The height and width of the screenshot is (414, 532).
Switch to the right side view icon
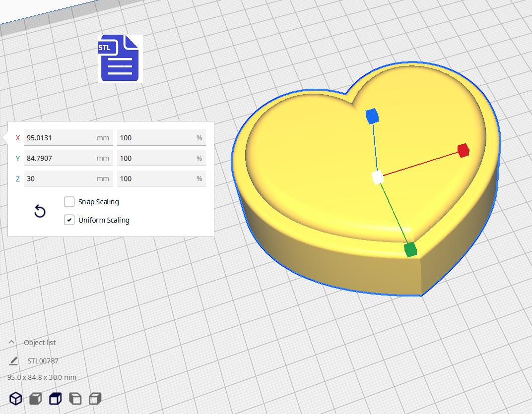94,398
